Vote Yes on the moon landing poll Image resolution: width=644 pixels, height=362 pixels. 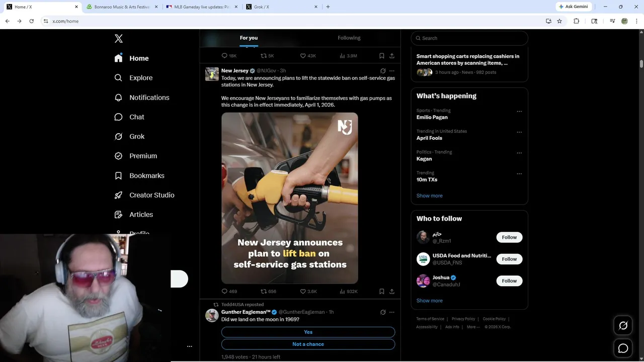tap(308, 332)
